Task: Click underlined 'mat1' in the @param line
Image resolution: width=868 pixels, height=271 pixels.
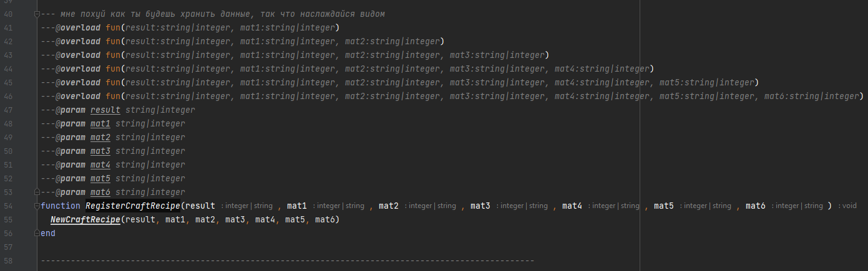Action: coord(100,124)
